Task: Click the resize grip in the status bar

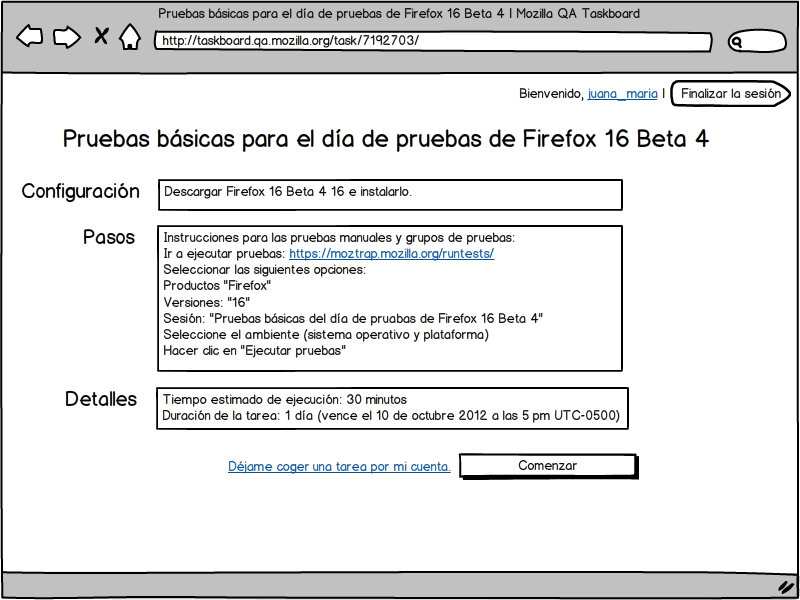Action: coord(784,585)
